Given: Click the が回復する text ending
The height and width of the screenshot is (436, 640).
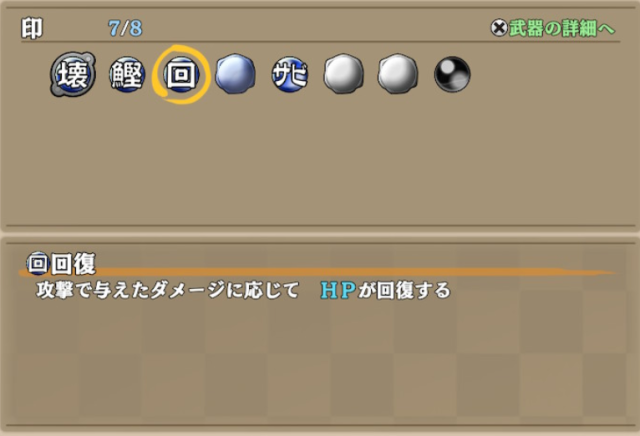Looking at the screenshot, I should pyautogui.click(x=404, y=290).
